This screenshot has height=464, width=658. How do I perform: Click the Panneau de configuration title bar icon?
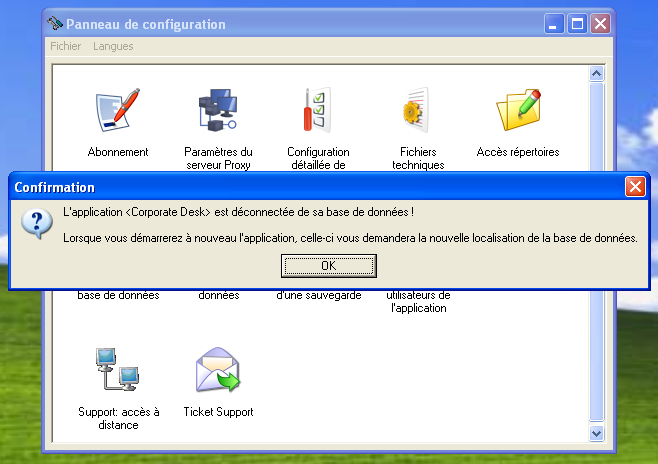(x=55, y=24)
